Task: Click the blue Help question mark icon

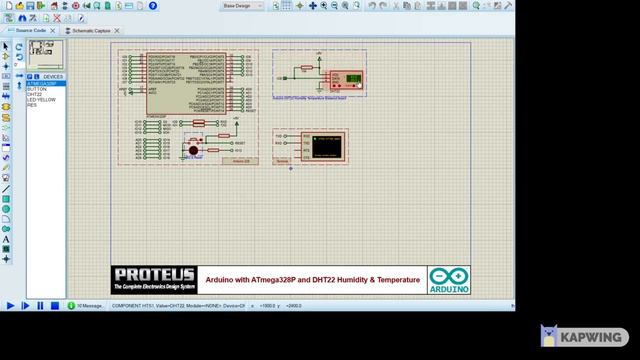Action: pos(153,6)
